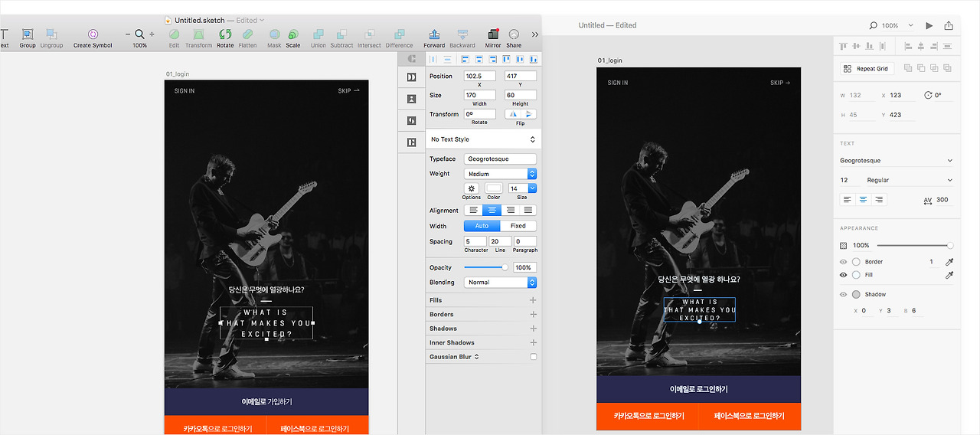
Task: Click Group in Sketch toolbar
Action: (x=28, y=38)
